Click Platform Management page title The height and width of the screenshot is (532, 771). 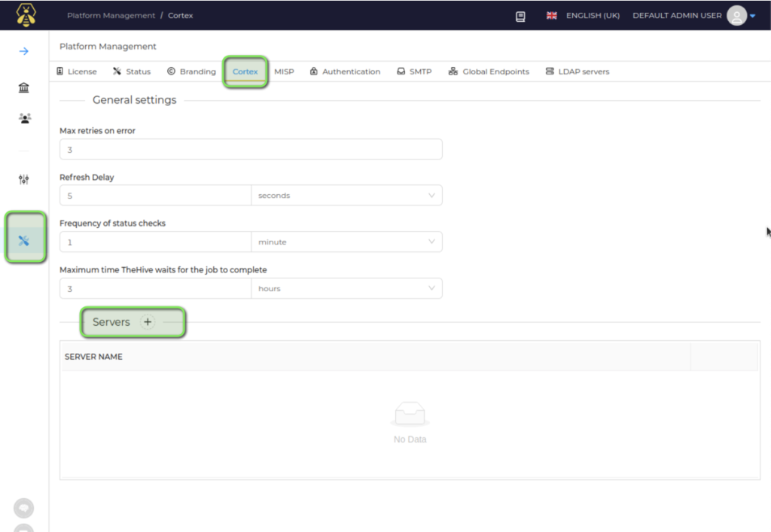108,46
